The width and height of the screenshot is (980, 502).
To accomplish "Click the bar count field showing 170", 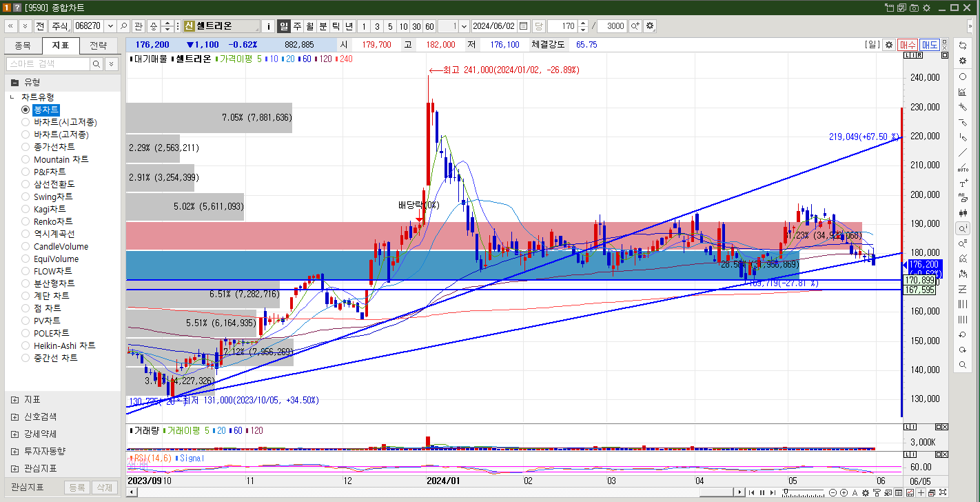I will click(x=562, y=26).
